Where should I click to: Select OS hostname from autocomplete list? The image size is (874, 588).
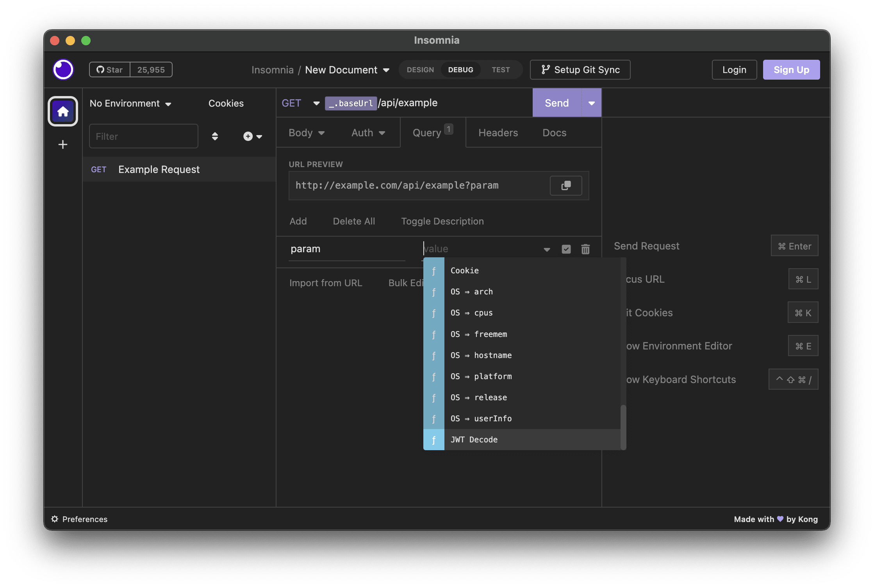tap(522, 355)
